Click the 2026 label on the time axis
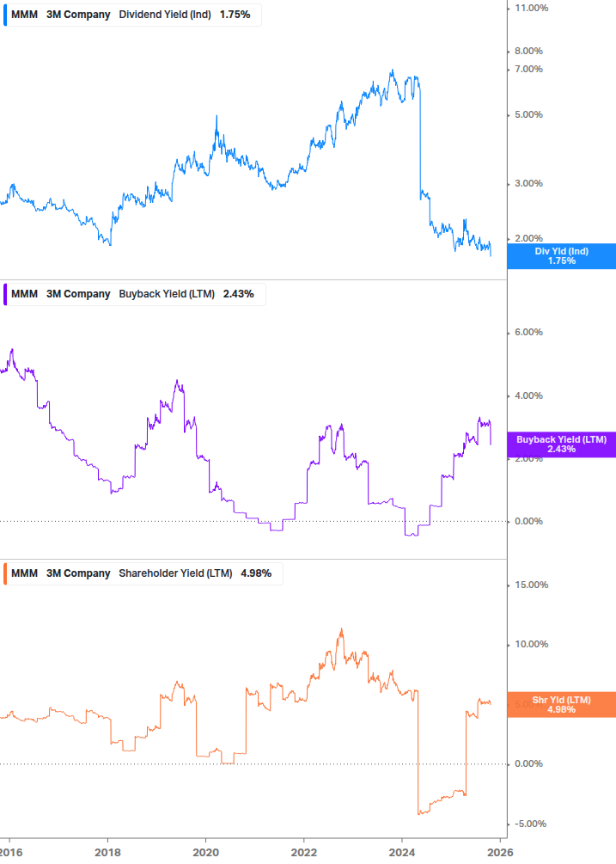 point(500,850)
